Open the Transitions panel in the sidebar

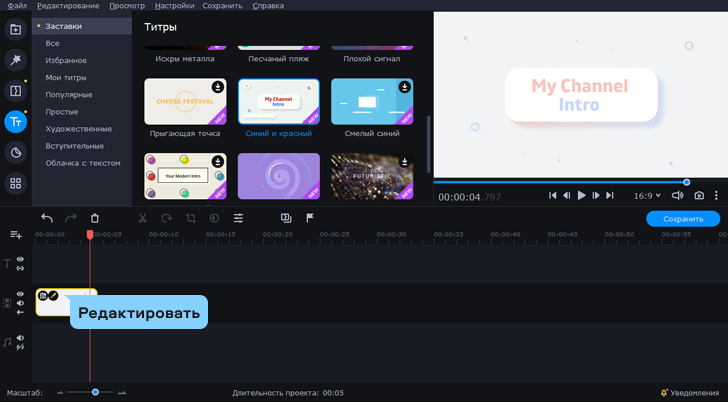click(15, 91)
